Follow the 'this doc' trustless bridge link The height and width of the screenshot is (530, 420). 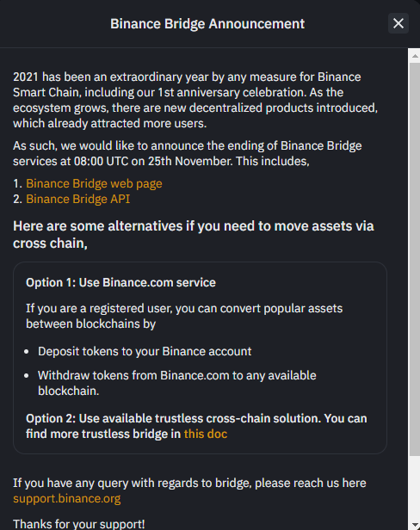(x=205, y=434)
